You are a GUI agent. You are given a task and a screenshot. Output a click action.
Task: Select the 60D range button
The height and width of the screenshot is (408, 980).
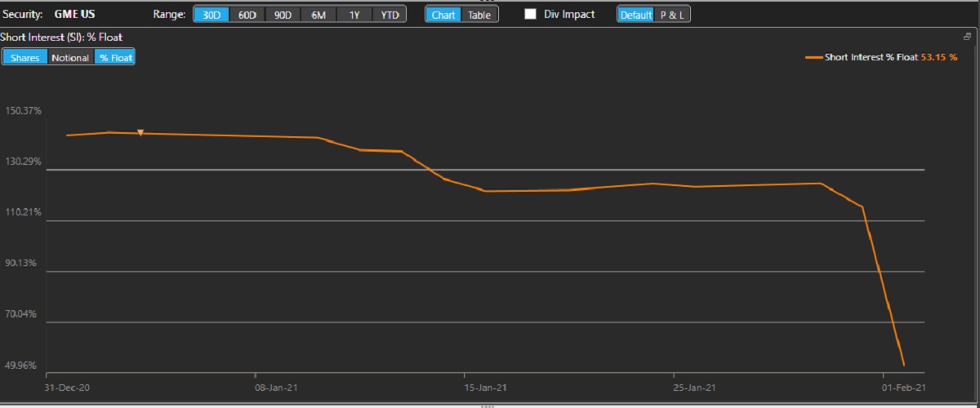[247, 15]
